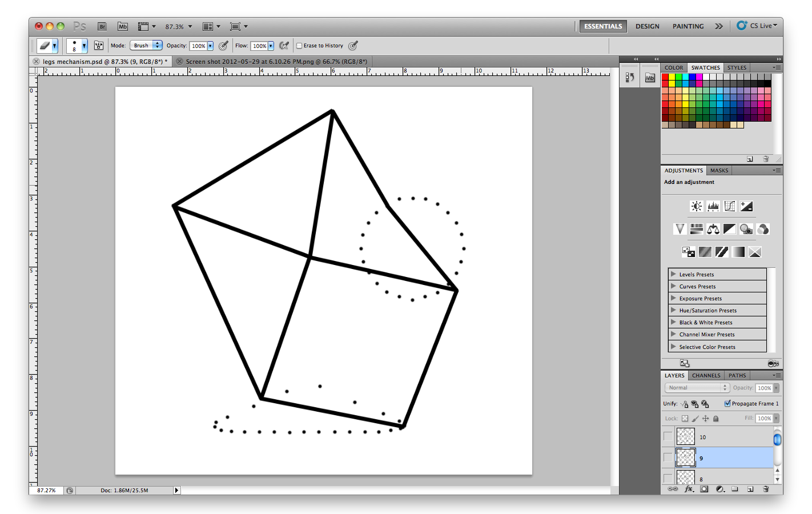The image size is (812, 514).
Task: Add a Threshold adjustment
Action: click(x=722, y=252)
